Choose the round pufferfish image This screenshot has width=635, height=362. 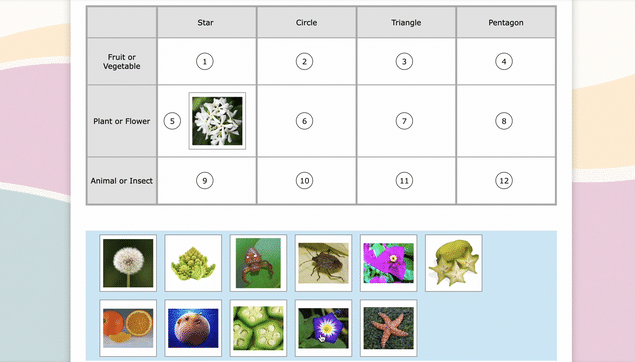[193, 328]
